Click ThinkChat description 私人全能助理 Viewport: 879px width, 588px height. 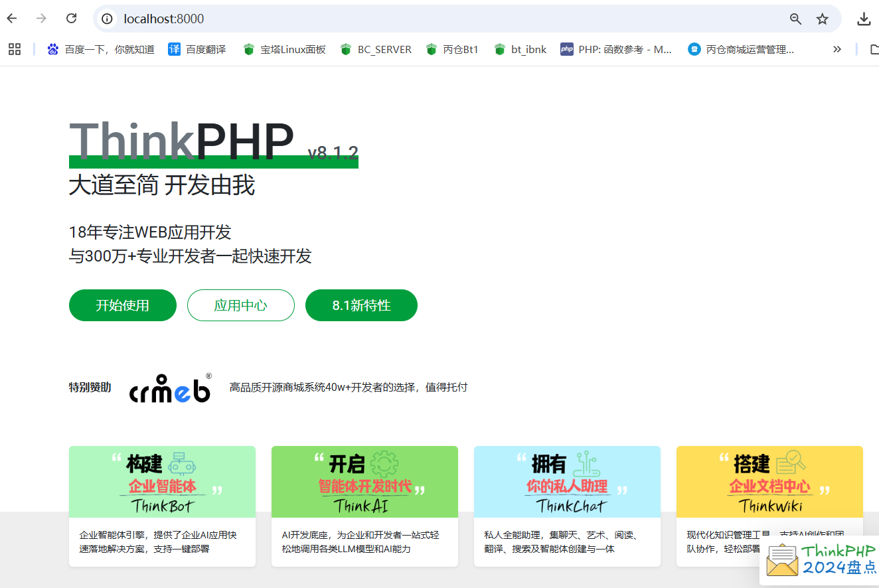pyautogui.click(x=563, y=542)
